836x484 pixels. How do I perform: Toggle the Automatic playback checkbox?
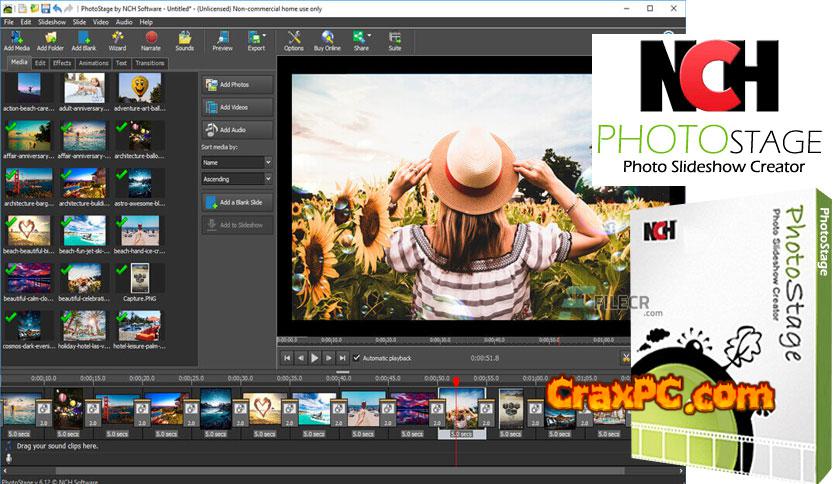357,357
